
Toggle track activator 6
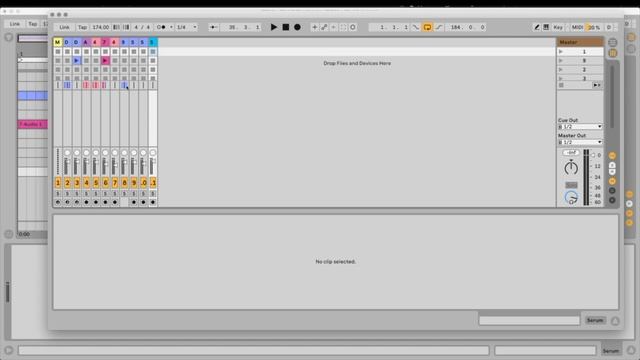[105, 183]
